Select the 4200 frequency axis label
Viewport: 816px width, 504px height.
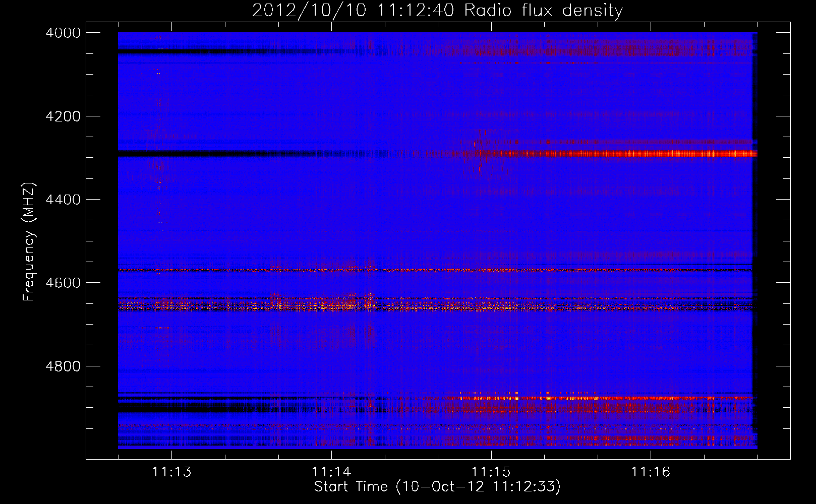pyautogui.click(x=63, y=116)
